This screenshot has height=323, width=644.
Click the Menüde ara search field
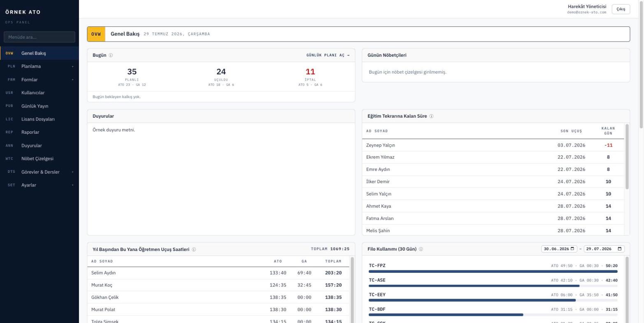pos(40,37)
